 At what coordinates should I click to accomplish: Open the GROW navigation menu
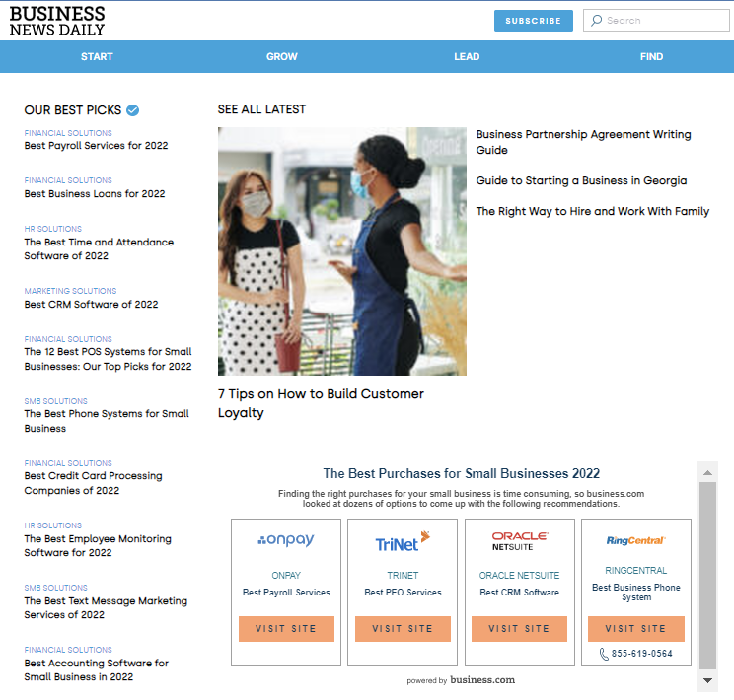(x=282, y=57)
